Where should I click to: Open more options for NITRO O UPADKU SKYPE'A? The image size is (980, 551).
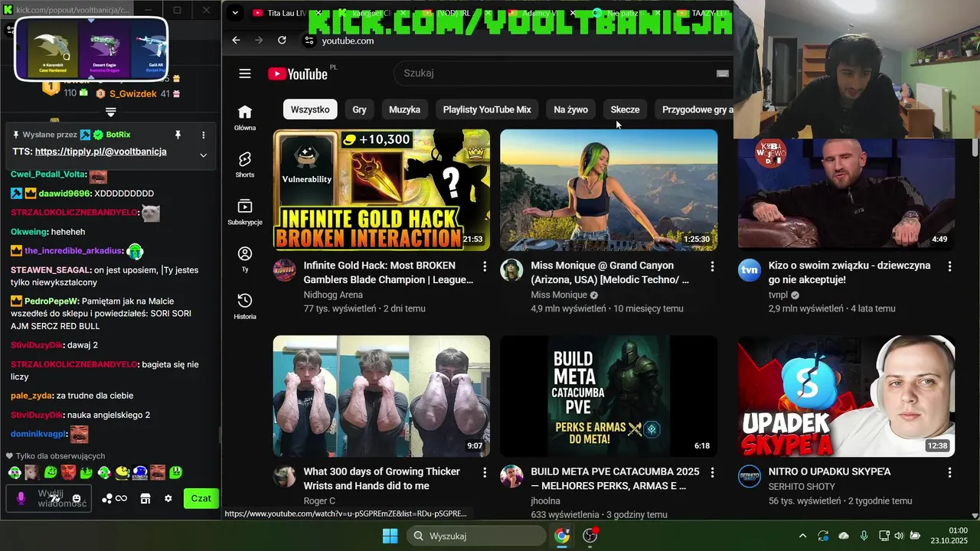(x=949, y=472)
